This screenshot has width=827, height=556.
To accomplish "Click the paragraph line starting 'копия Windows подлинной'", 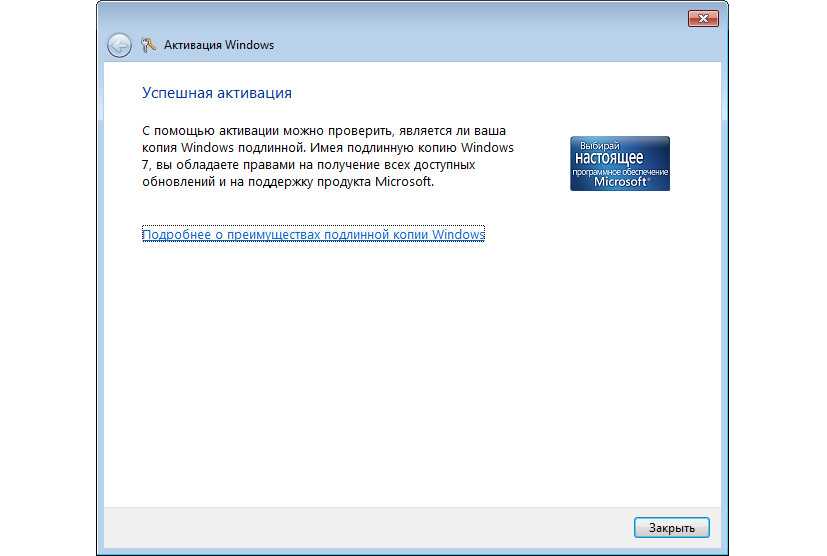I will pos(328,148).
